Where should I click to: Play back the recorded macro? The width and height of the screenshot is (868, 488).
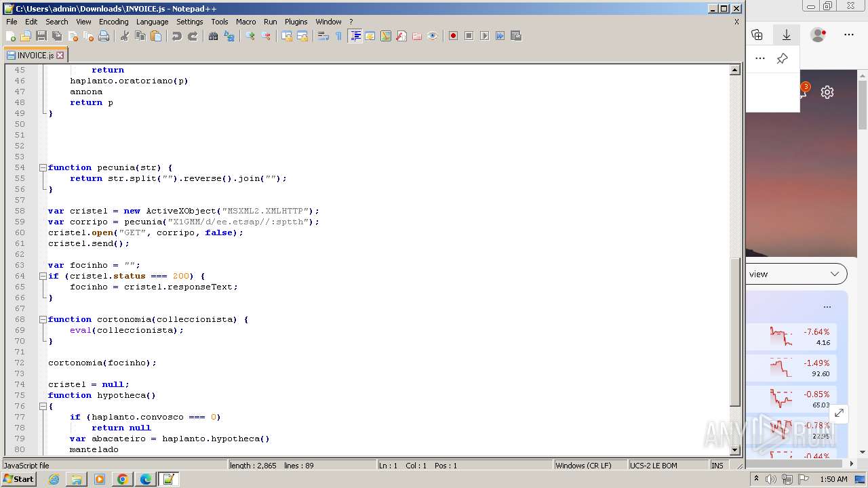pyautogui.click(x=484, y=36)
